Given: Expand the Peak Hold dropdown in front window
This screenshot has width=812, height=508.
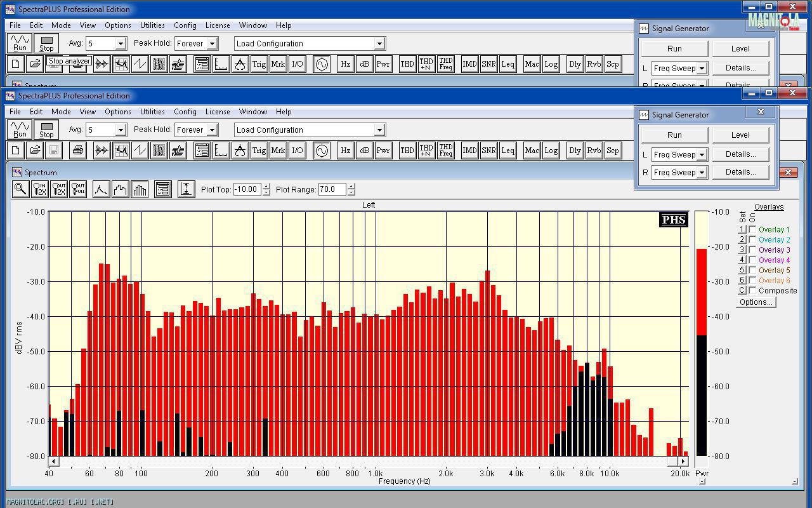Looking at the screenshot, I should (213, 130).
